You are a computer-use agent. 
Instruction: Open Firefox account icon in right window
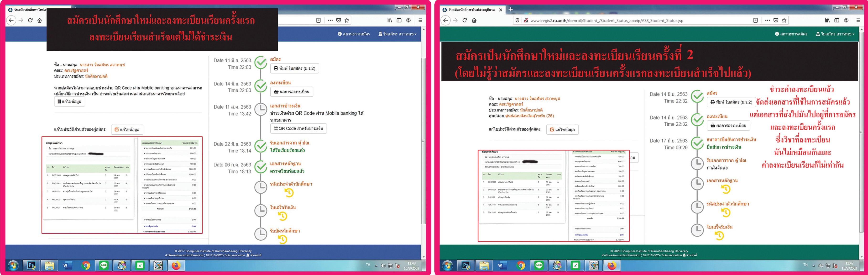coord(846,21)
